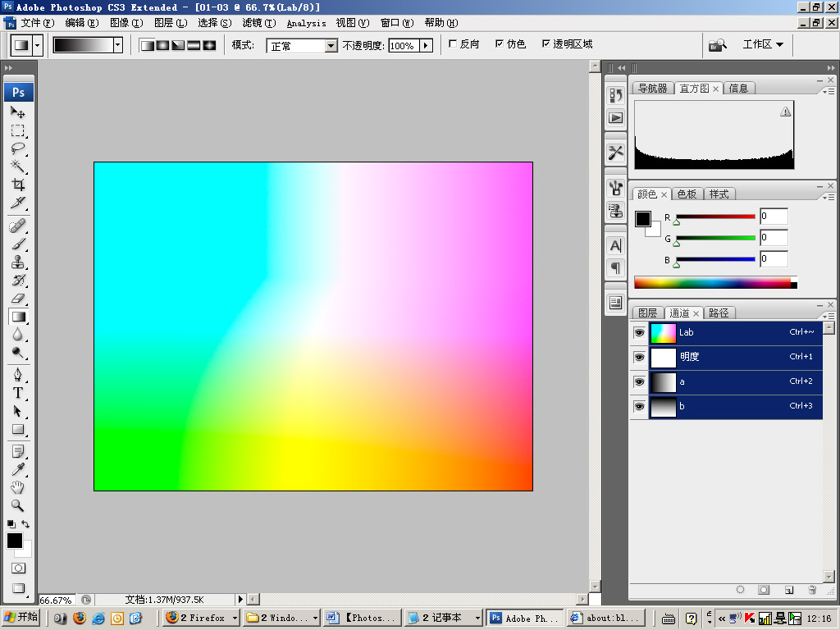This screenshot has height=630, width=840.
Task: Switch to the 色板 tab
Action: pos(687,194)
